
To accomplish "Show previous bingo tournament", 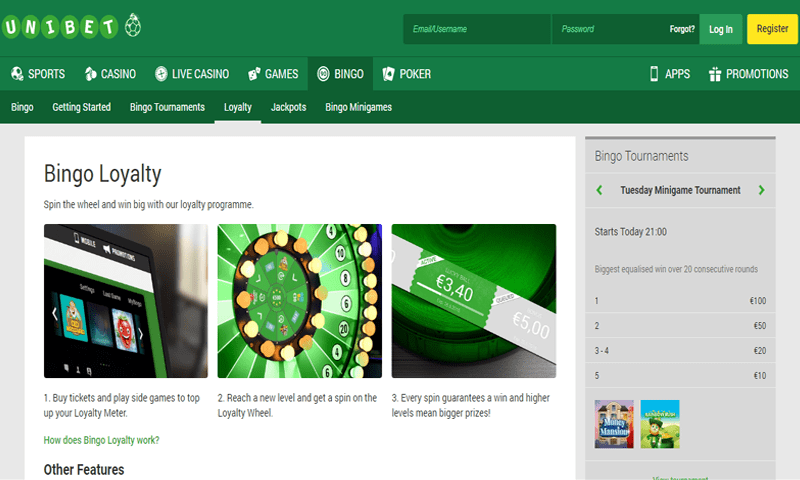I will 599,190.
